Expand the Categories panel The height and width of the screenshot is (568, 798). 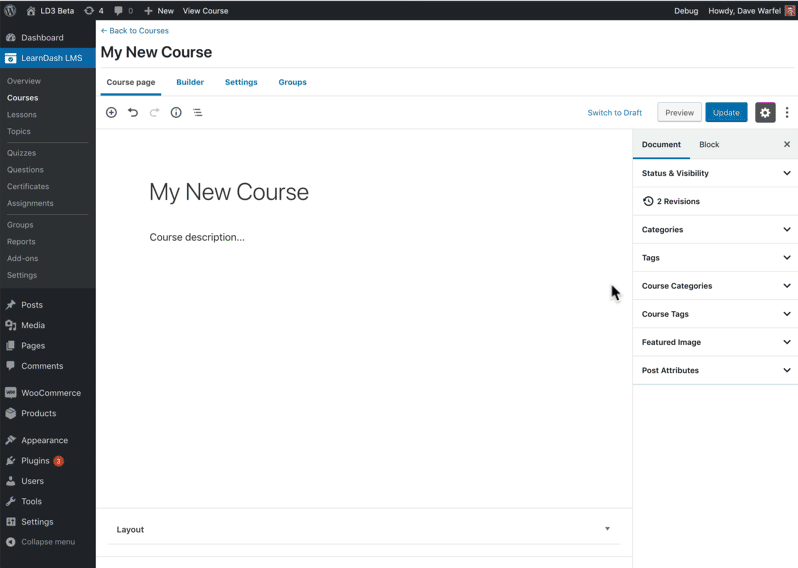(716, 230)
